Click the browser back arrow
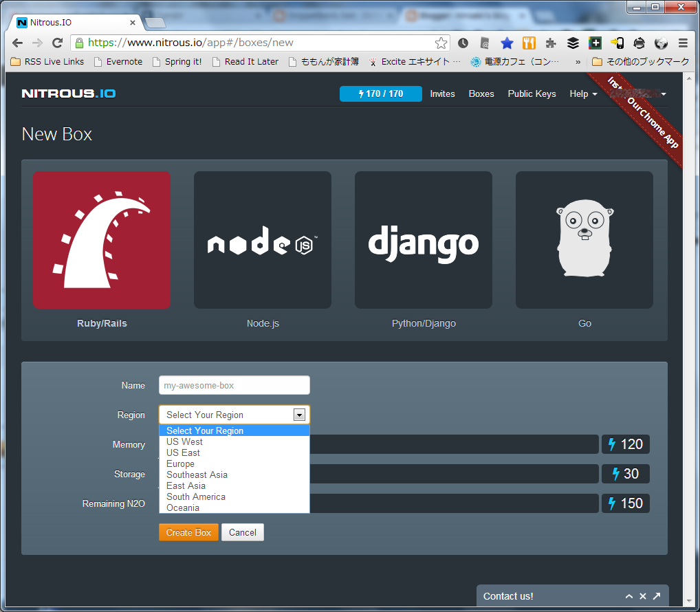700x612 pixels. 17,43
